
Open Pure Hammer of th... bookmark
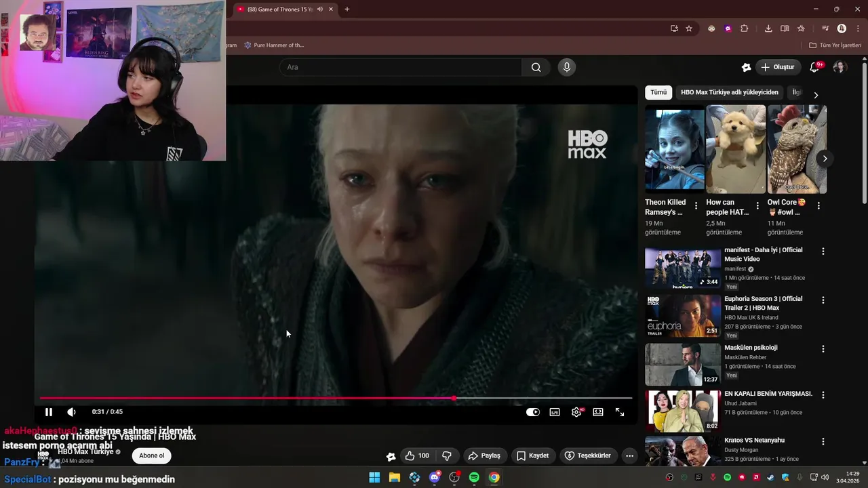(x=274, y=45)
